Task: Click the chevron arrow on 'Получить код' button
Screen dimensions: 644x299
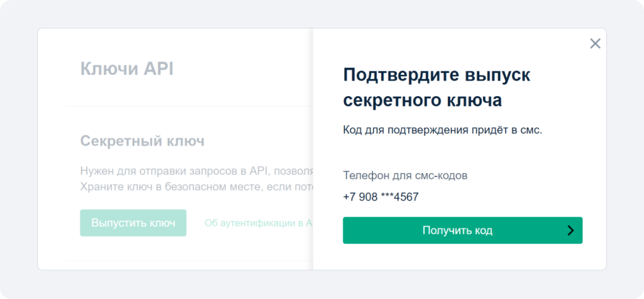Action: click(x=570, y=231)
